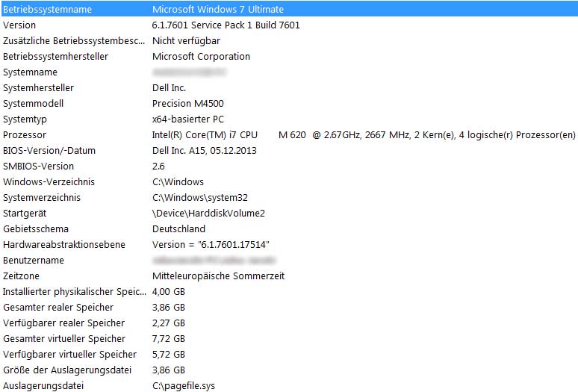Click '6.1.7601 Service Pack 1 Build 7601' value

click(226, 25)
